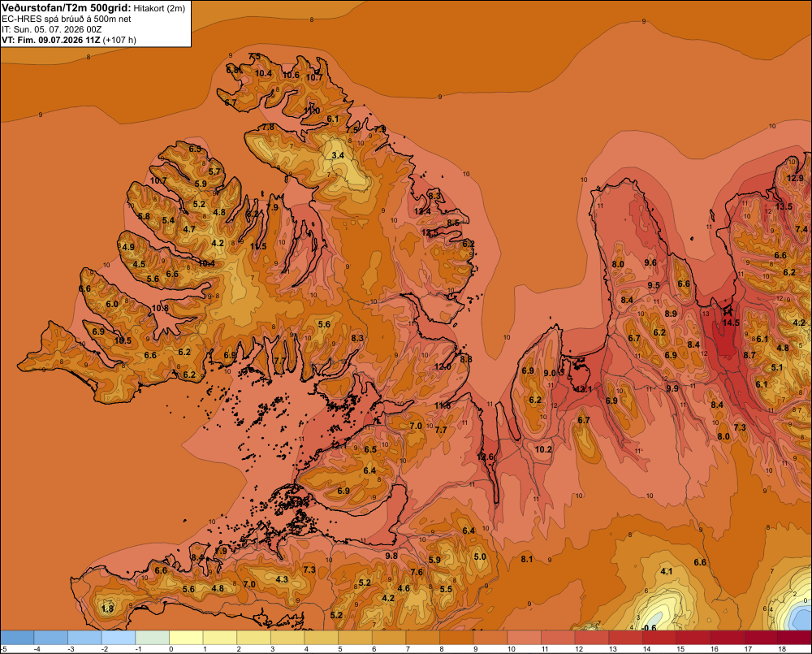The height and width of the screenshot is (654, 812).
Task: Select the 1.8 temperature label
Action: pos(107,609)
